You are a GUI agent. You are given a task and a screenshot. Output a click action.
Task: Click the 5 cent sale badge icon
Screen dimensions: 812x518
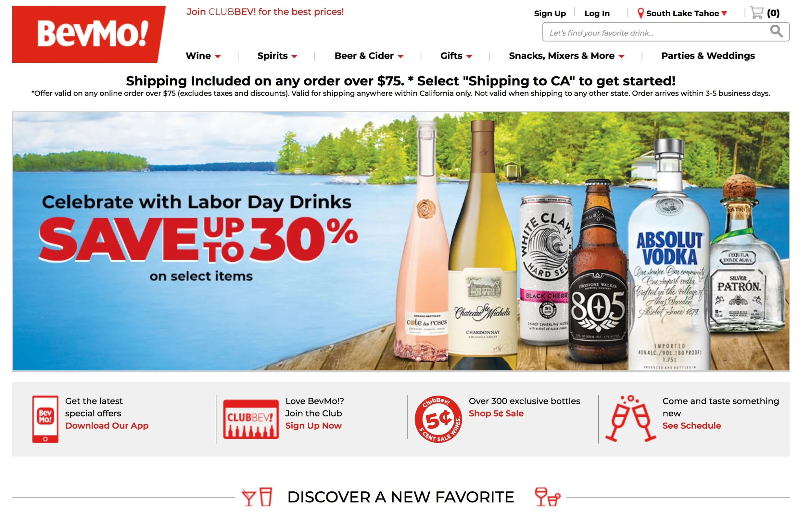point(438,419)
